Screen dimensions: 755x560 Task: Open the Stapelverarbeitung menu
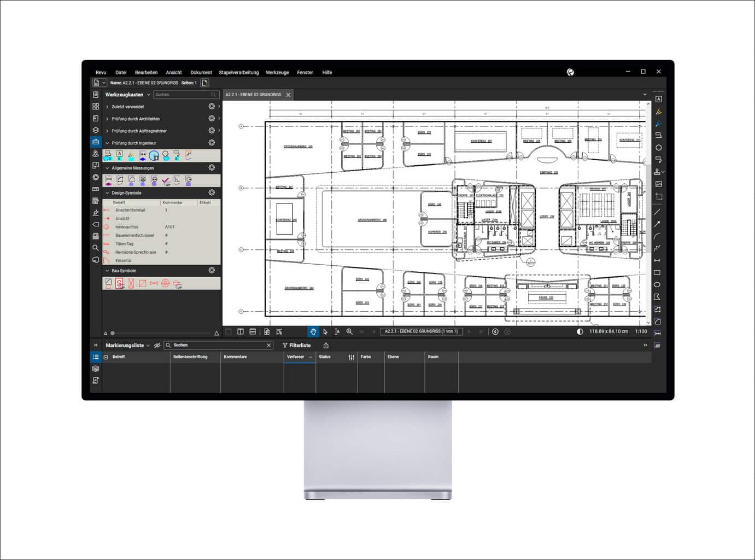238,72
